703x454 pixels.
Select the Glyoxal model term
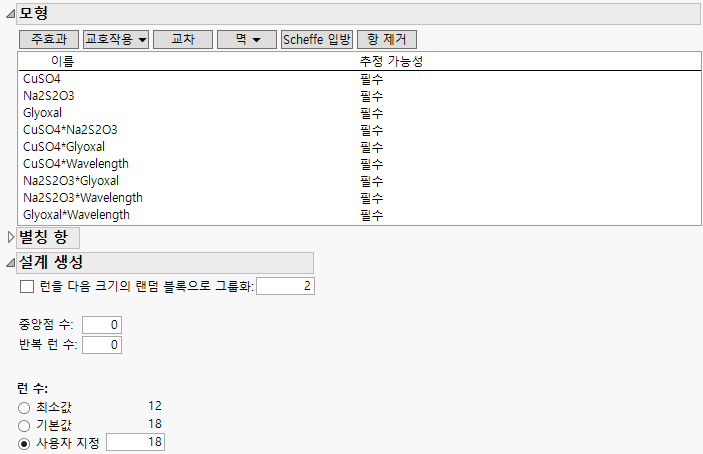coord(43,113)
